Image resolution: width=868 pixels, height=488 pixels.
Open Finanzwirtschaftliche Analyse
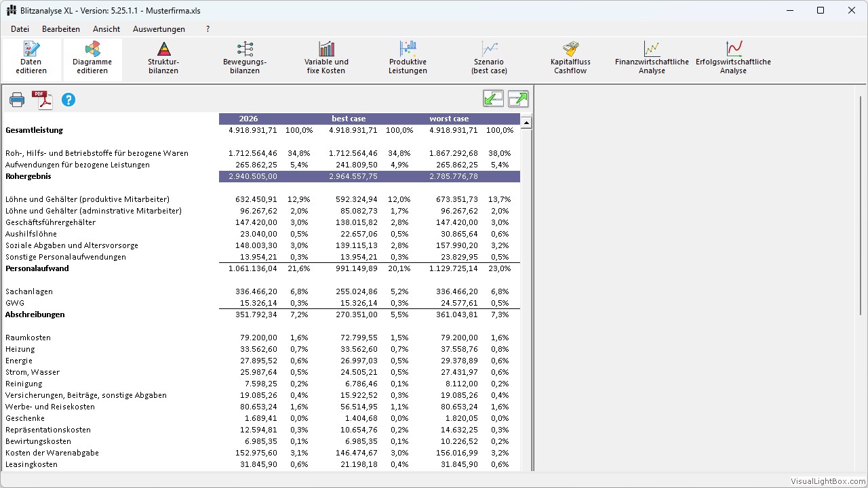tap(652, 58)
